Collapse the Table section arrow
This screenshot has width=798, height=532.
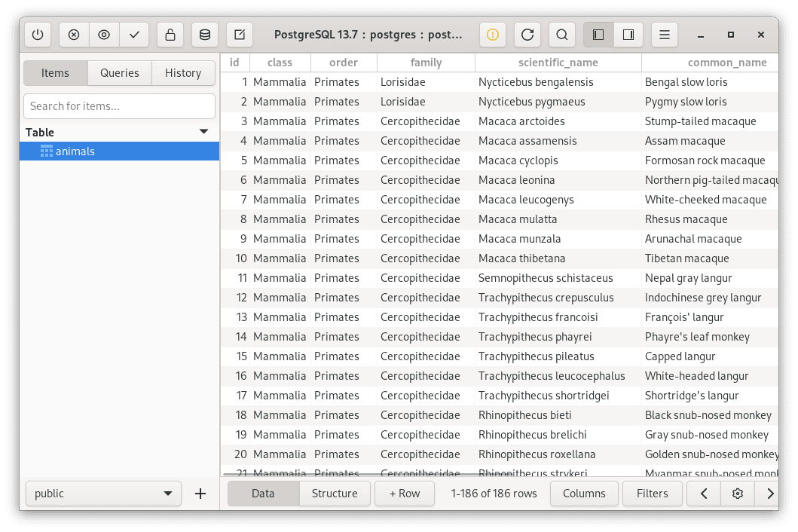click(x=203, y=132)
